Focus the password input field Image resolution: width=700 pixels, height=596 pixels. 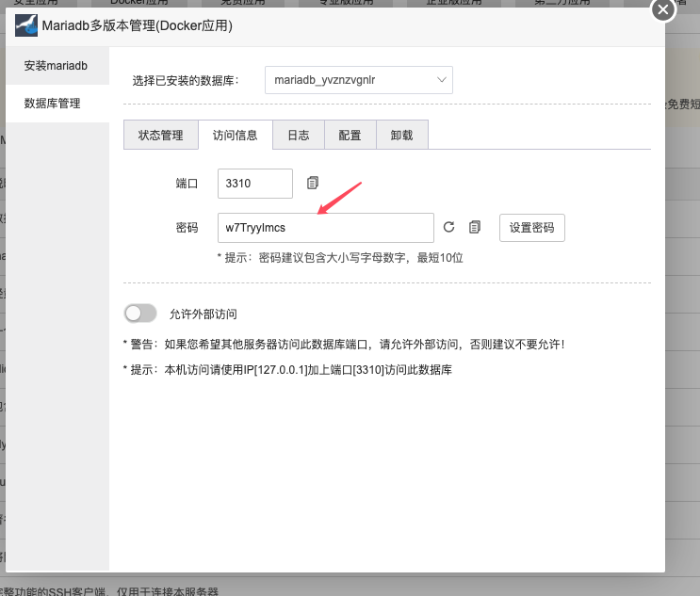325,228
